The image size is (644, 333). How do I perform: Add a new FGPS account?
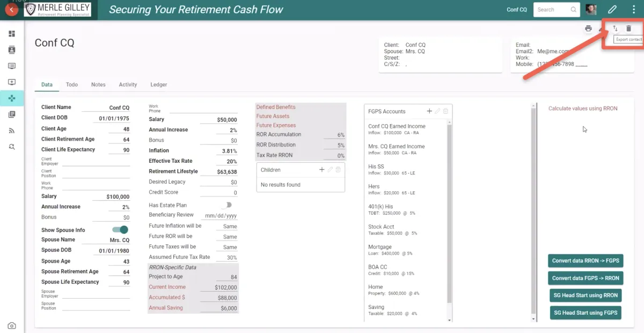[429, 111]
